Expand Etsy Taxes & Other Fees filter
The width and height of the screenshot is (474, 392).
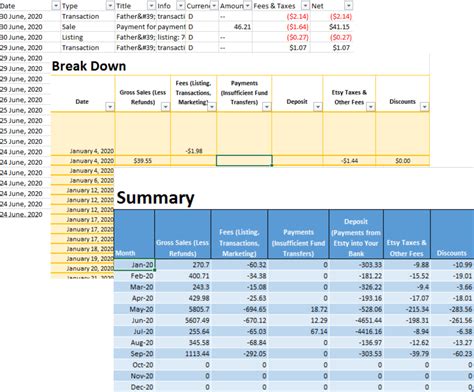[x=370, y=107]
